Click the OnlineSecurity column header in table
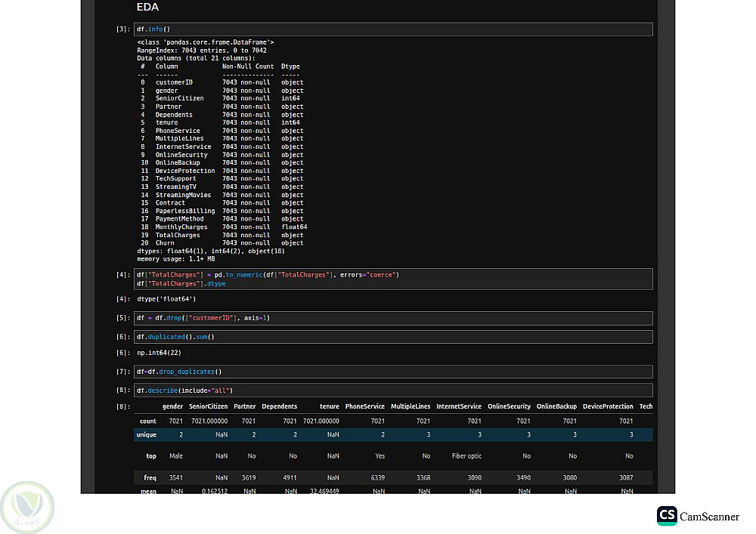The image size is (756, 534). [x=509, y=406]
